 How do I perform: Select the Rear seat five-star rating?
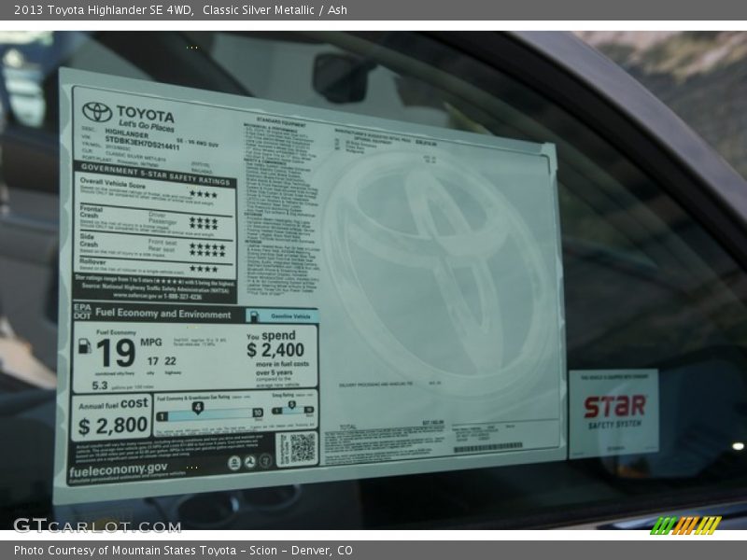207,253
